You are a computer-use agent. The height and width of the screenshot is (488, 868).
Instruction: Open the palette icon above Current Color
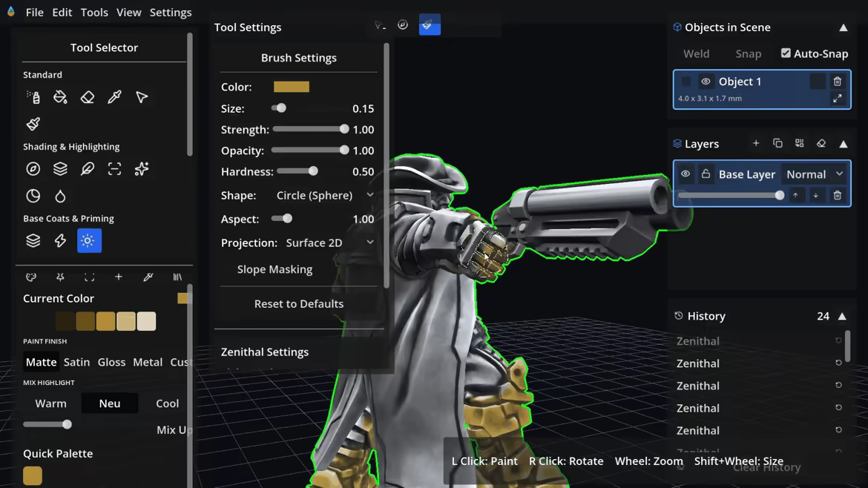tap(31, 277)
